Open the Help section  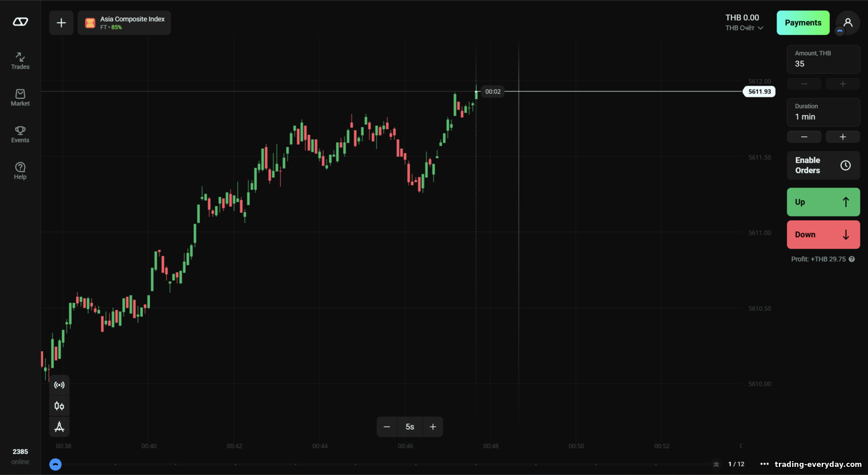click(x=20, y=171)
